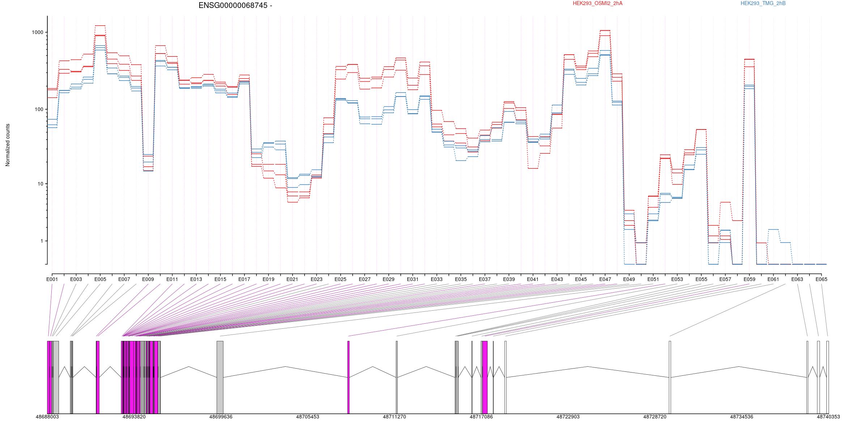Image resolution: width=868 pixels, height=434 pixels.
Task: Click exon label E009
Action: point(148,279)
